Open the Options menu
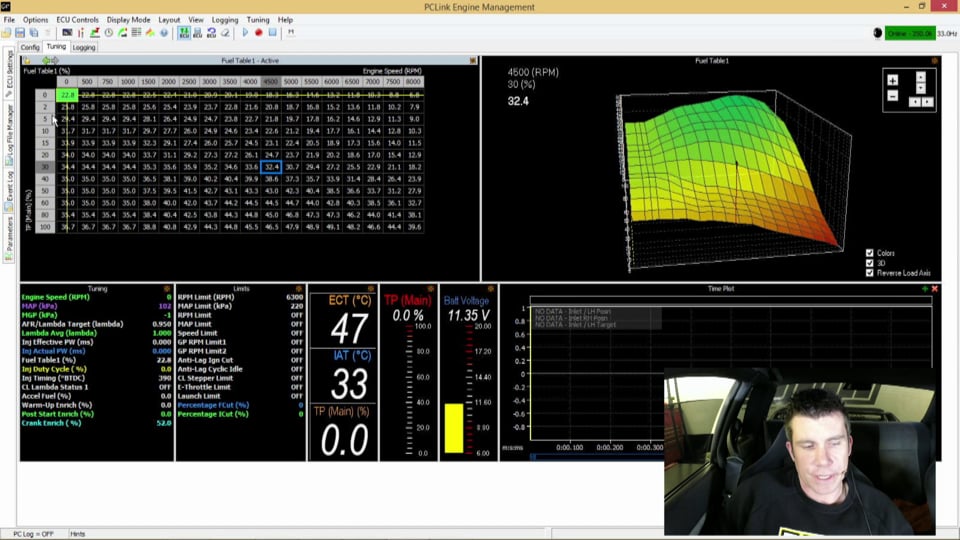This screenshot has height=540, width=960. point(36,20)
